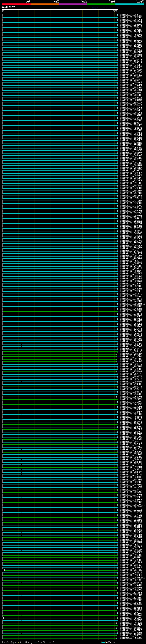Image resolution: width=146 pixels, height=644 pixels.
Task: Open hit UniRef100_Q84P29
Action: click(x=131, y=15)
